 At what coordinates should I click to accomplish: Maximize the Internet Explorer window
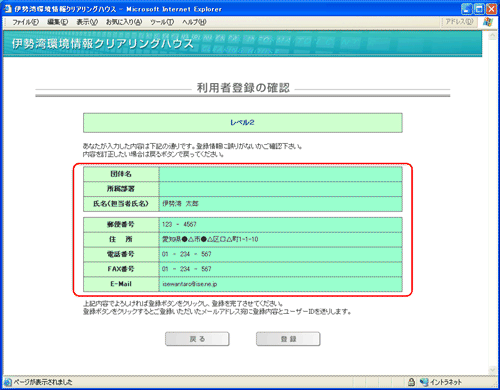pyautogui.click(x=479, y=9)
